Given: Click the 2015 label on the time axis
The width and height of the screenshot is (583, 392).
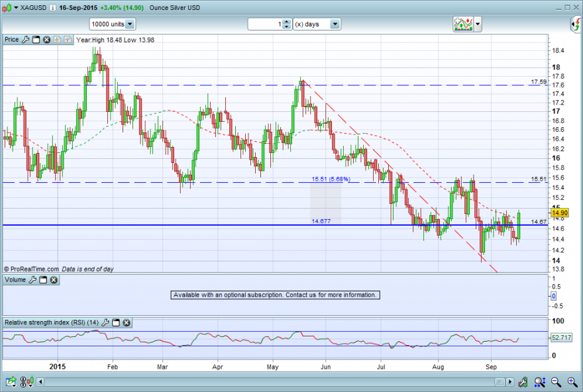Looking at the screenshot, I should (58, 367).
